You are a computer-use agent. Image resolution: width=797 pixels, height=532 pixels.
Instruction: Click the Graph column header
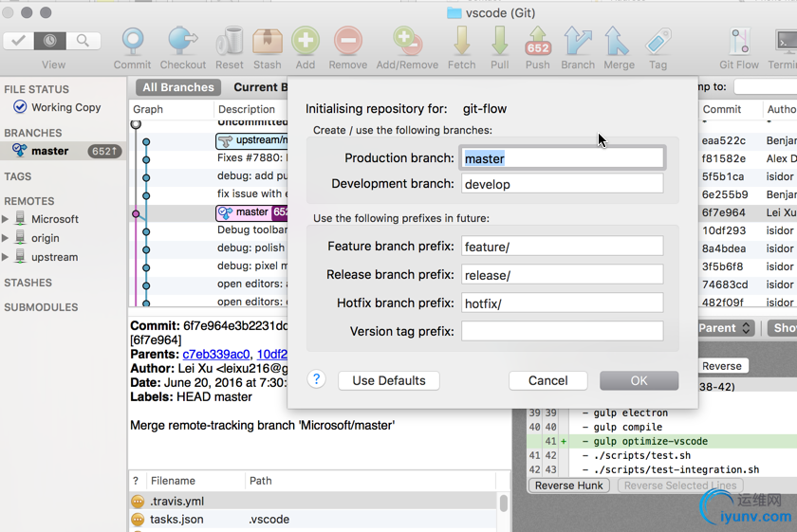[148, 109]
